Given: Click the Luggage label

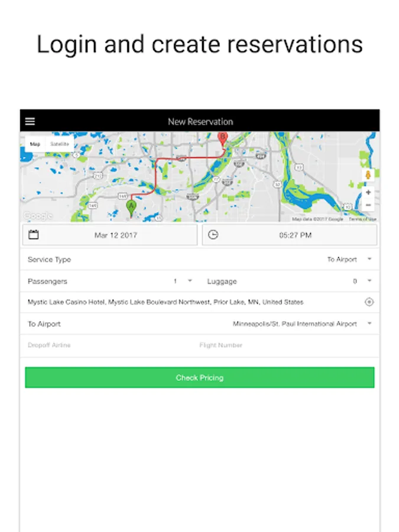Looking at the screenshot, I should tap(222, 281).
